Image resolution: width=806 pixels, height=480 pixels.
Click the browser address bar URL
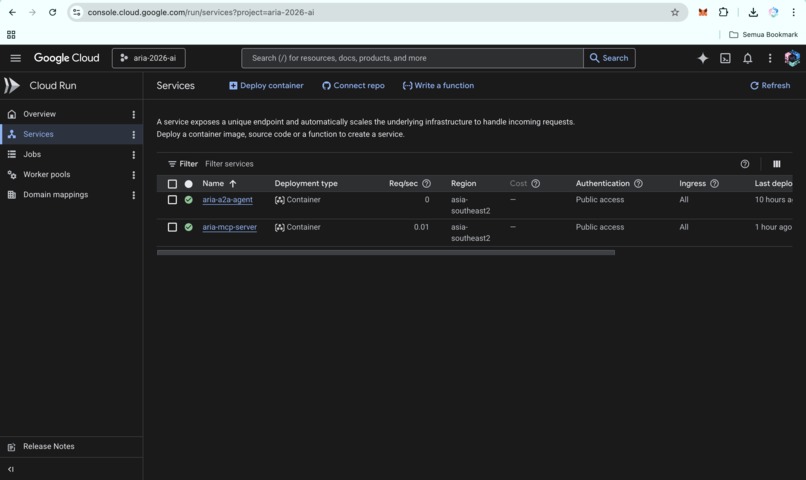tap(200, 12)
